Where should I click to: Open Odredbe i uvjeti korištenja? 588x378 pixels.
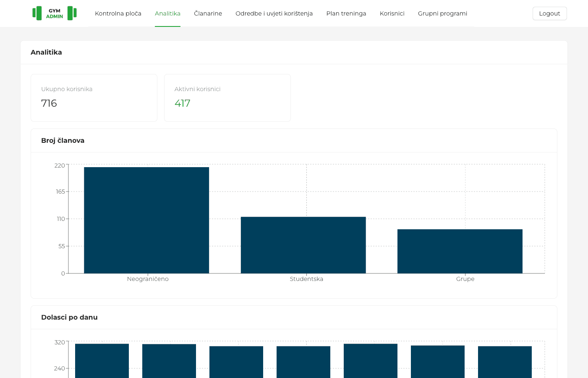(274, 13)
